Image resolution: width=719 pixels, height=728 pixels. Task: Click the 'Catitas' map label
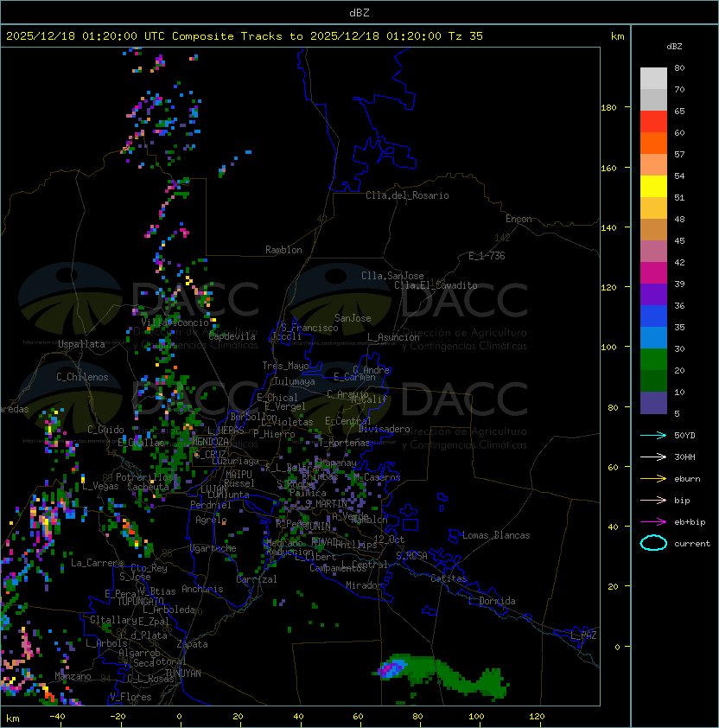449,578
